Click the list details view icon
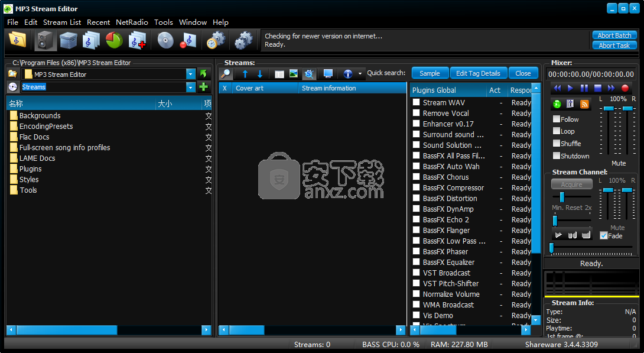 click(279, 74)
